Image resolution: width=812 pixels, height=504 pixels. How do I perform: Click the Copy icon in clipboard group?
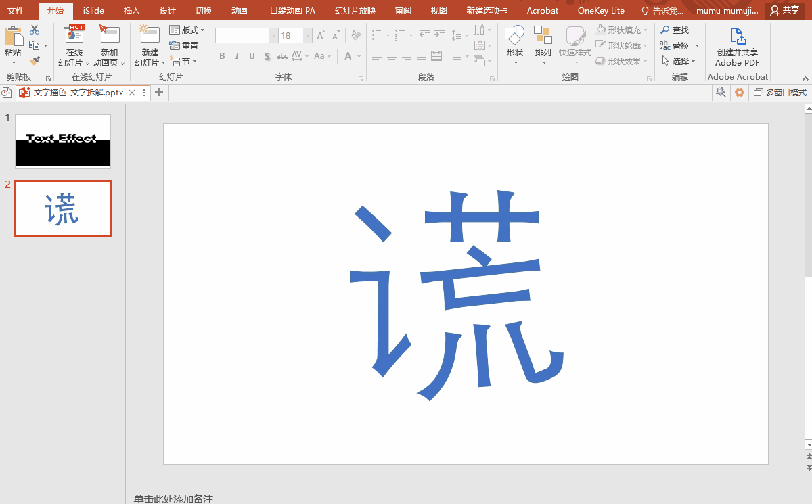pos(35,45)
